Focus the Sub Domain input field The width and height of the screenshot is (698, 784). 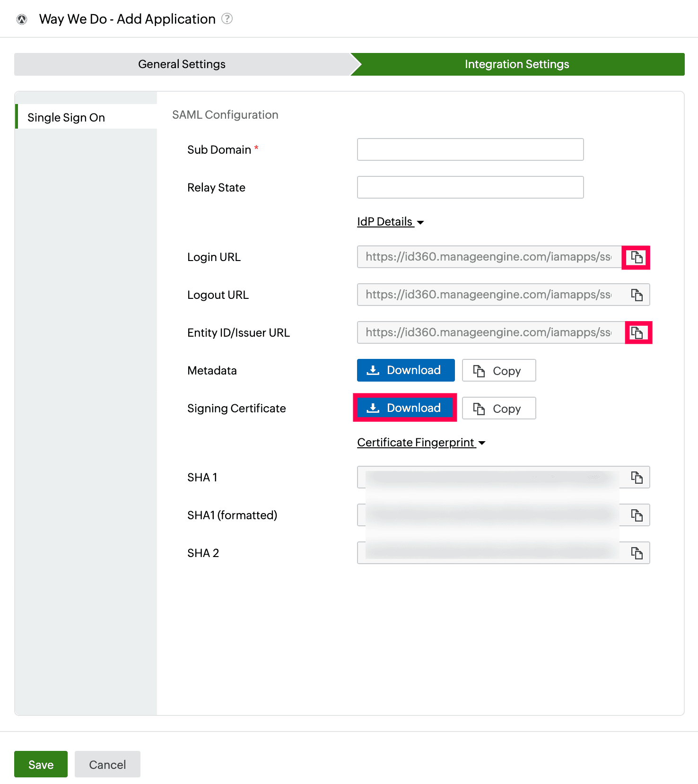coord(471,149)
